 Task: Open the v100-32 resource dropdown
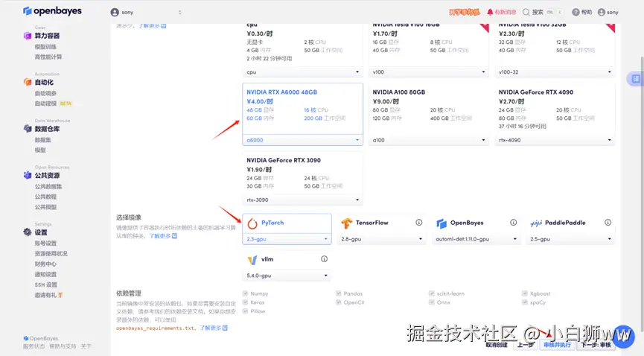coord(555,72)
